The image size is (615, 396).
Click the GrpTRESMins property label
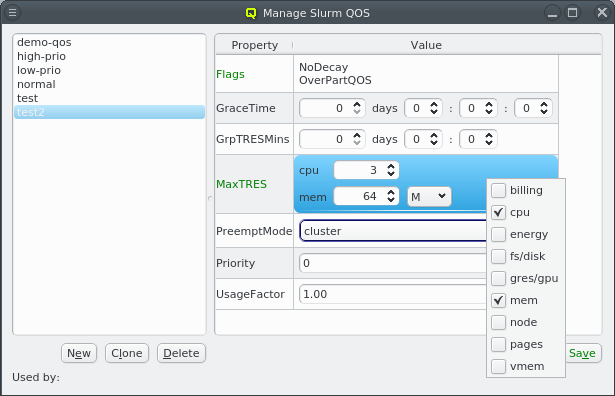click(x=253, y=139)
